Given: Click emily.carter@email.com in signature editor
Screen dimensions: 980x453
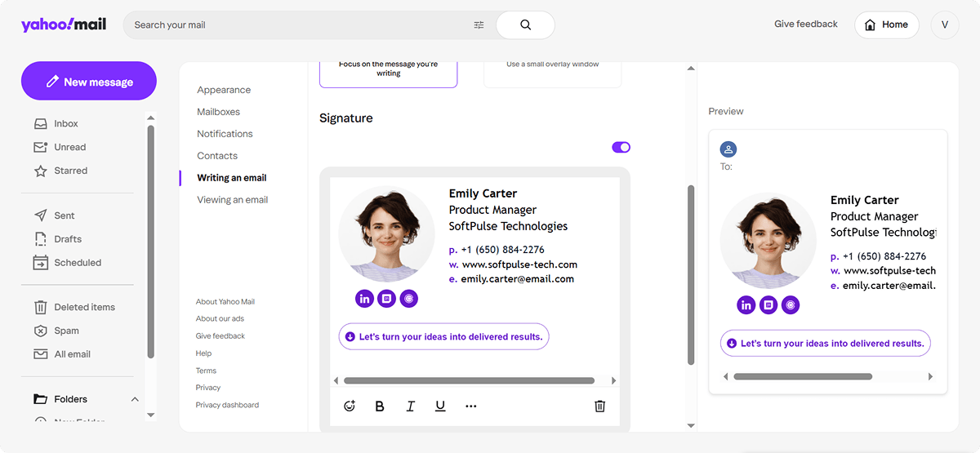Looking at the screenshot, I should click(x=518, y=279).
